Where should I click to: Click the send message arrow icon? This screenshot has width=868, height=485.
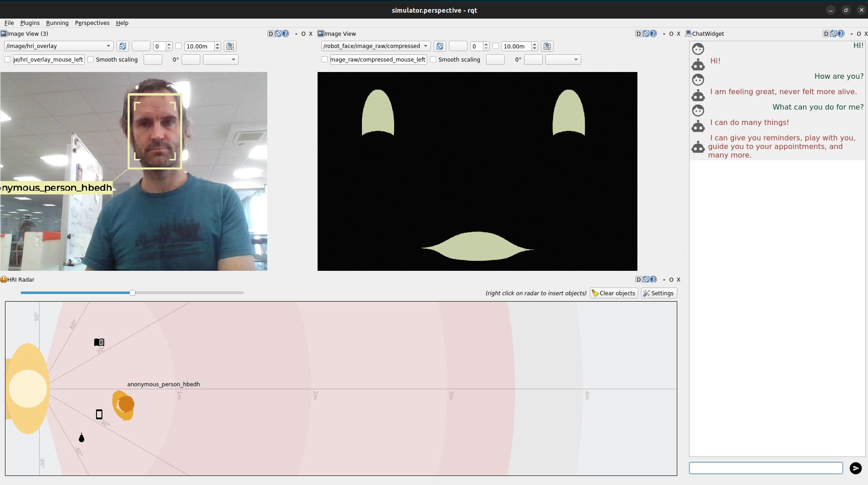click(x=855, y=468)
